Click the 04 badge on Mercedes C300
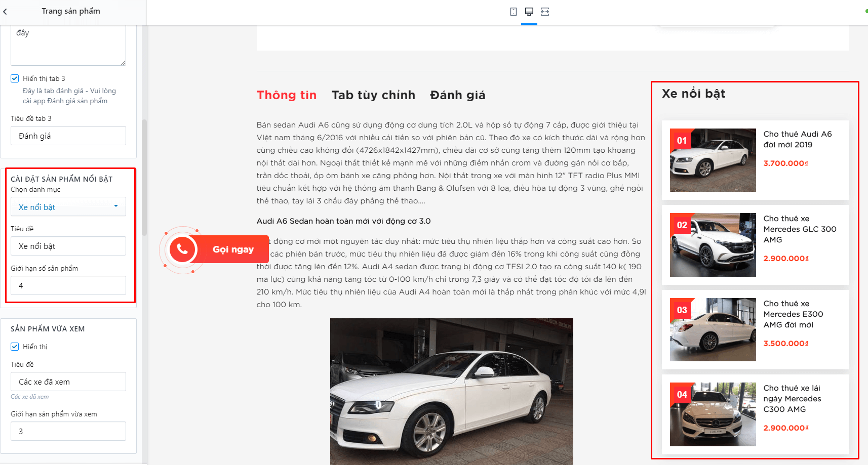868x465 pixels. pyautogui.click(x=682, y=395)
